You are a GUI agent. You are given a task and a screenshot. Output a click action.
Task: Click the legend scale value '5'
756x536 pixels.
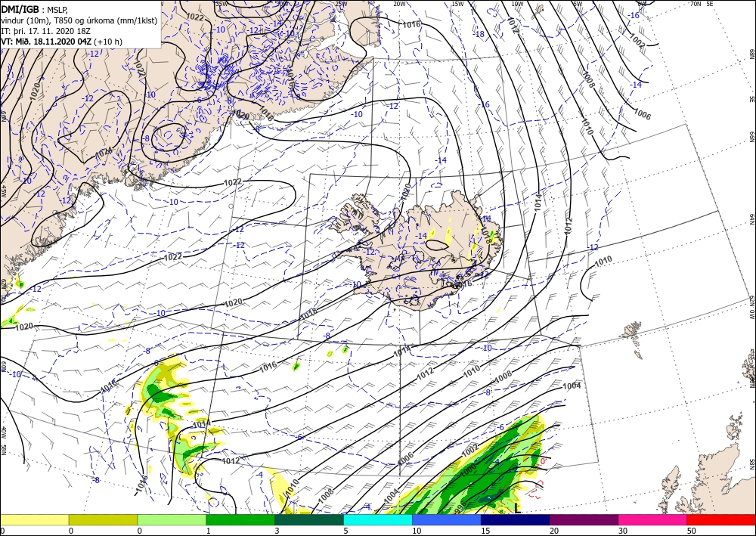pos(345,531)
